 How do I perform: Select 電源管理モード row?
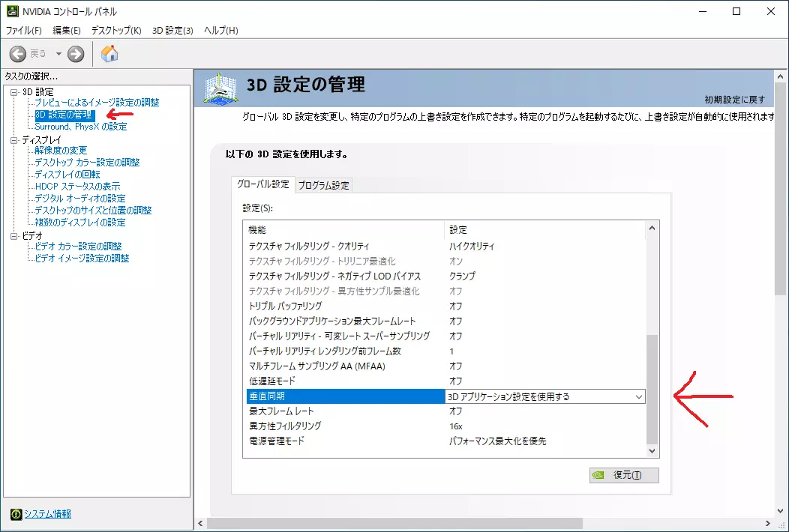[445, 441]
